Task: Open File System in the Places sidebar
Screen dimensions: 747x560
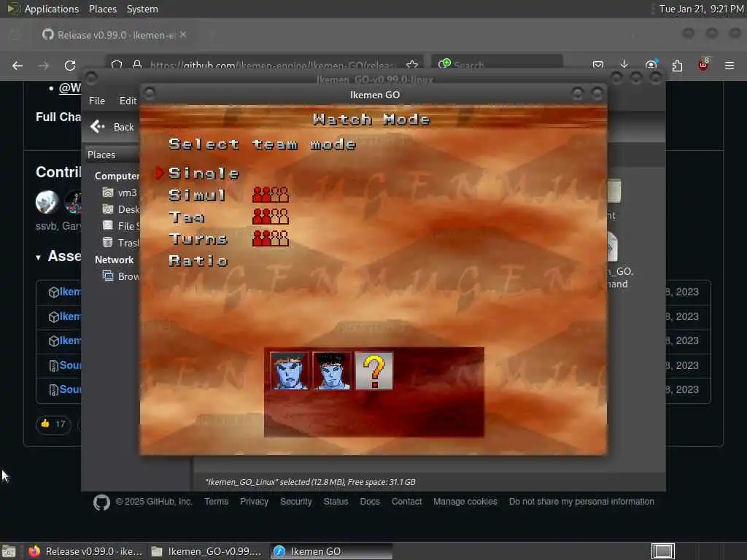Action: (x=120, y=226)
